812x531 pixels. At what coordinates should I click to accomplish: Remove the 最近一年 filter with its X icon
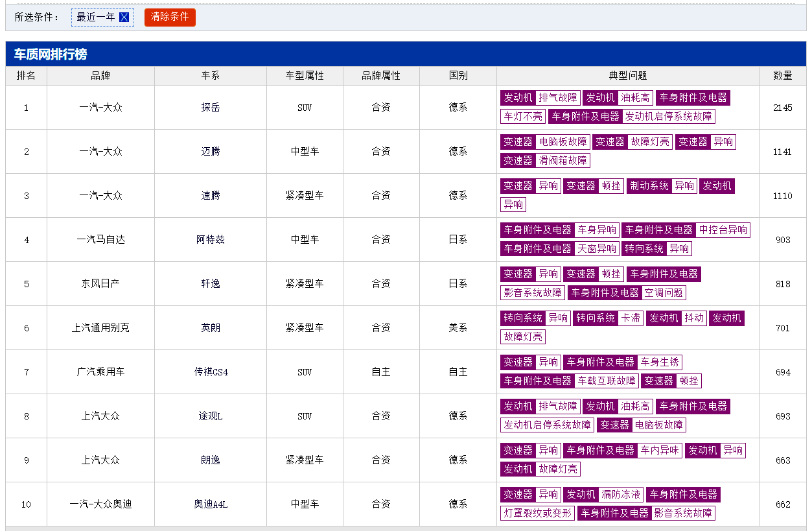point(124,18)
